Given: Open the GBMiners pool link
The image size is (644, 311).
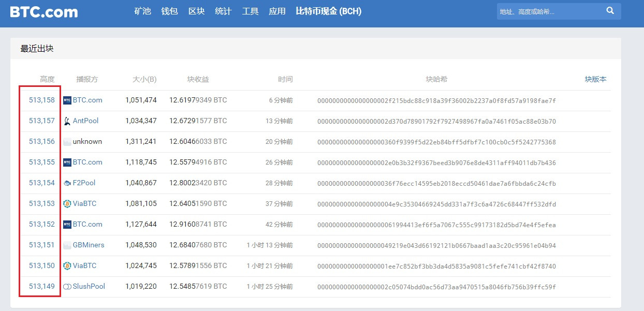Looking at the screenshot, I should coord(89,245).
